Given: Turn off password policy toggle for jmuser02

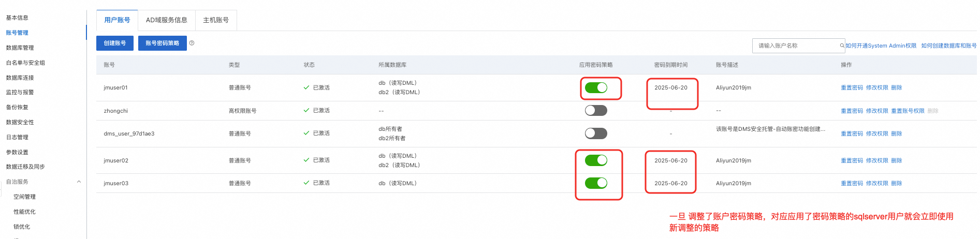Looking at the screenshot, I should pyautogui.click(x=596, y=160).
